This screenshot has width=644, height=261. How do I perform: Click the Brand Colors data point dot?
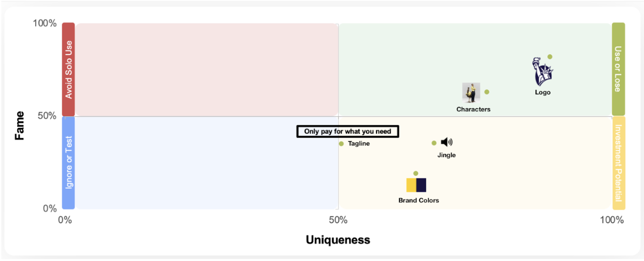pos(416,173)
